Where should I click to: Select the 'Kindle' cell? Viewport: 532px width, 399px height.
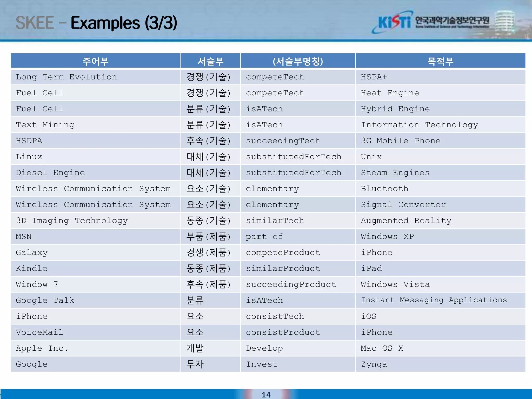[96, 269]
